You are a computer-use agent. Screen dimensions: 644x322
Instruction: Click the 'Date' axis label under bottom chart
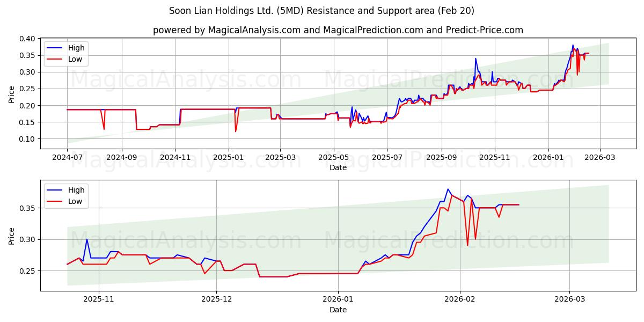point(338,310)
